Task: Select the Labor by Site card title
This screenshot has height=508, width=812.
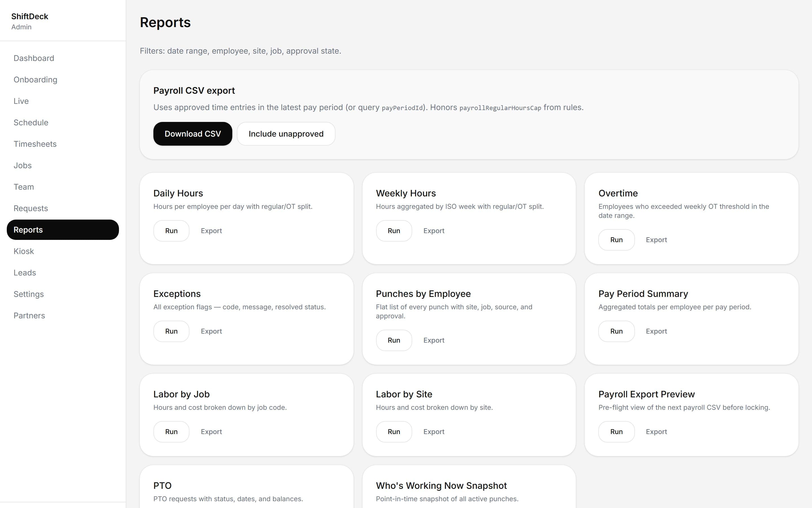Action: tap(404, 395)
